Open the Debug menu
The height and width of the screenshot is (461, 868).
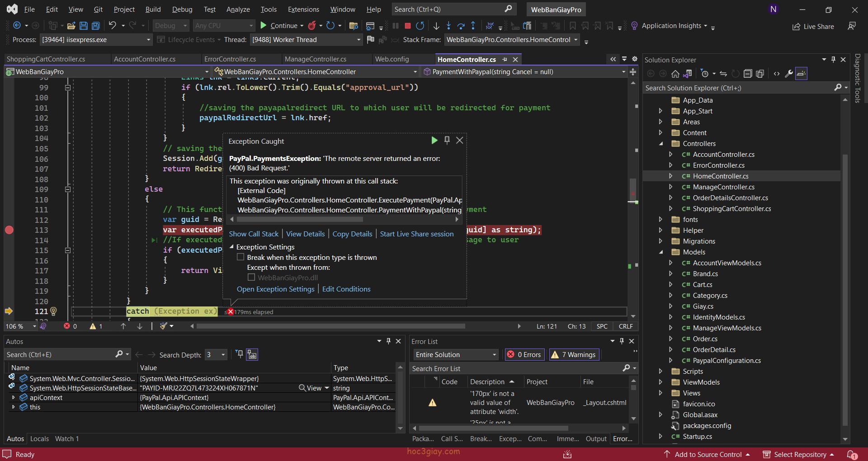(182, 9)
